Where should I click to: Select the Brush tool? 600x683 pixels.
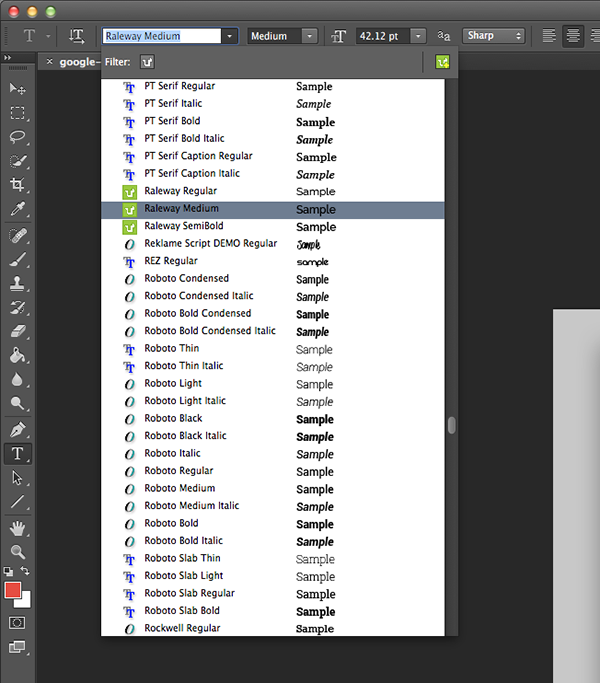click(17, 260)
